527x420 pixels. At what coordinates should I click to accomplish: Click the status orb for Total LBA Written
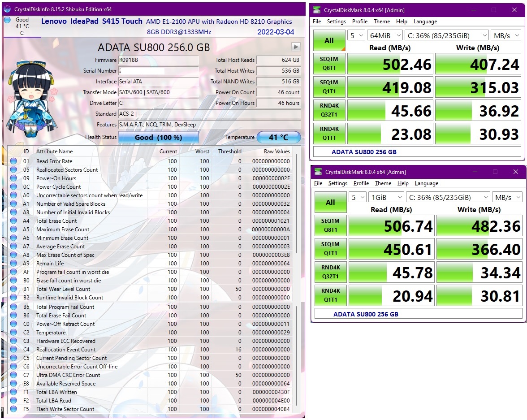pos(13,392)
